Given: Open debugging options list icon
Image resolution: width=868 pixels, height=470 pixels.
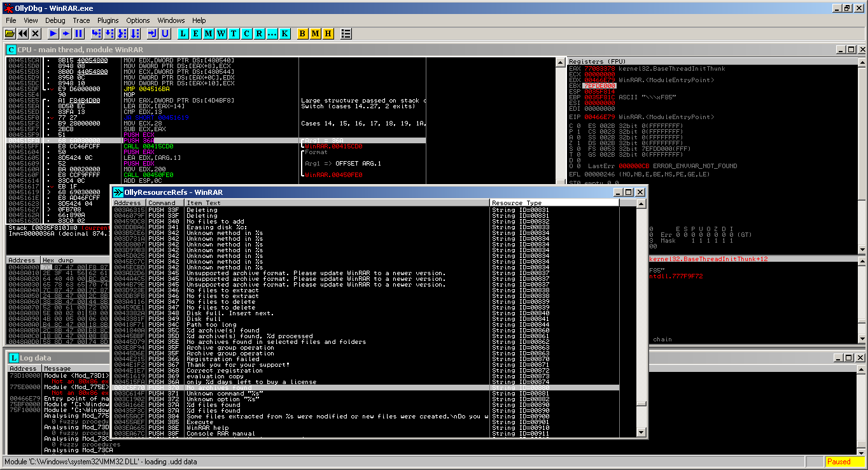Looking at the screenshot, I should coord(346,33).
